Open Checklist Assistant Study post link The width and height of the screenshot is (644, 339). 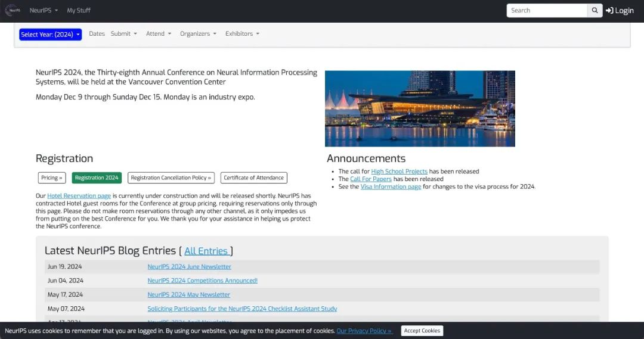[x=242, y=309]
